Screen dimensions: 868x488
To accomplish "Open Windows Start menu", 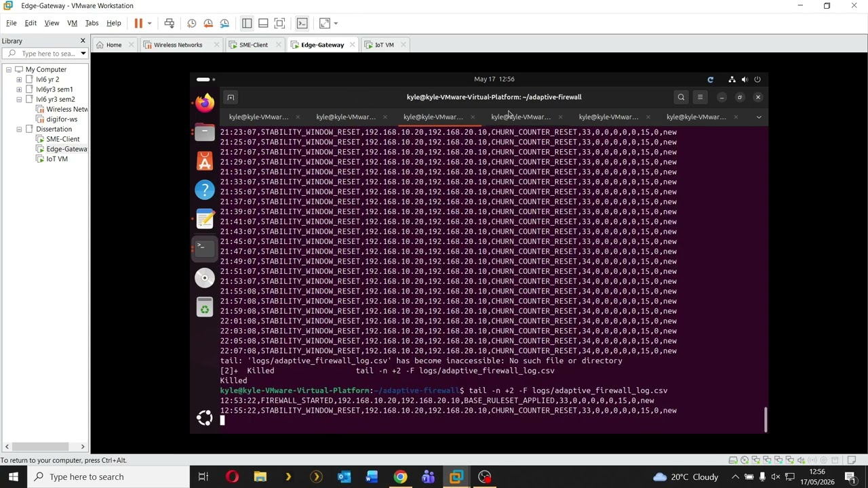I will click(x=13, y=476).
